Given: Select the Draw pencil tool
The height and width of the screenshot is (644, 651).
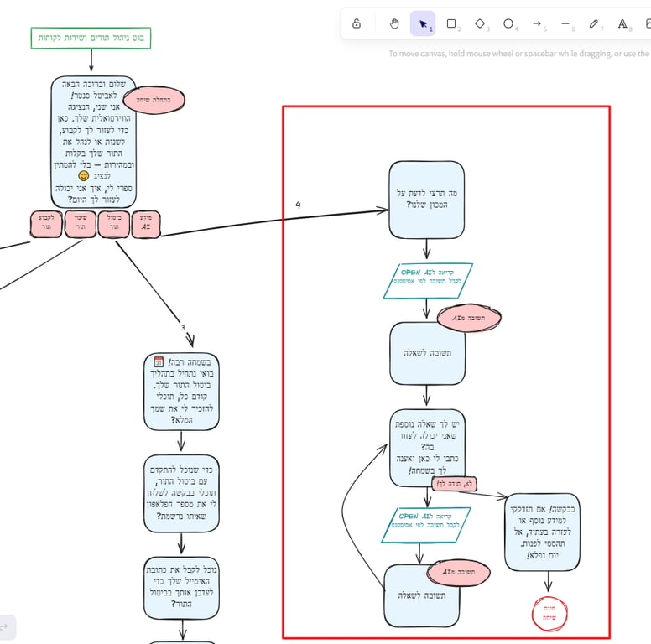Looking at the screenshot, I should point(594,23).
